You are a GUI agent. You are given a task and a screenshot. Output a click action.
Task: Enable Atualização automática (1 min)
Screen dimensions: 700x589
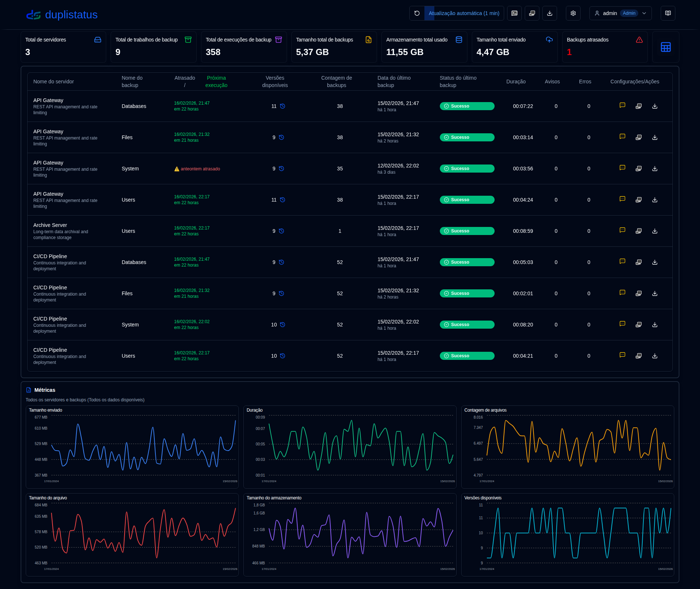point(466,13)
